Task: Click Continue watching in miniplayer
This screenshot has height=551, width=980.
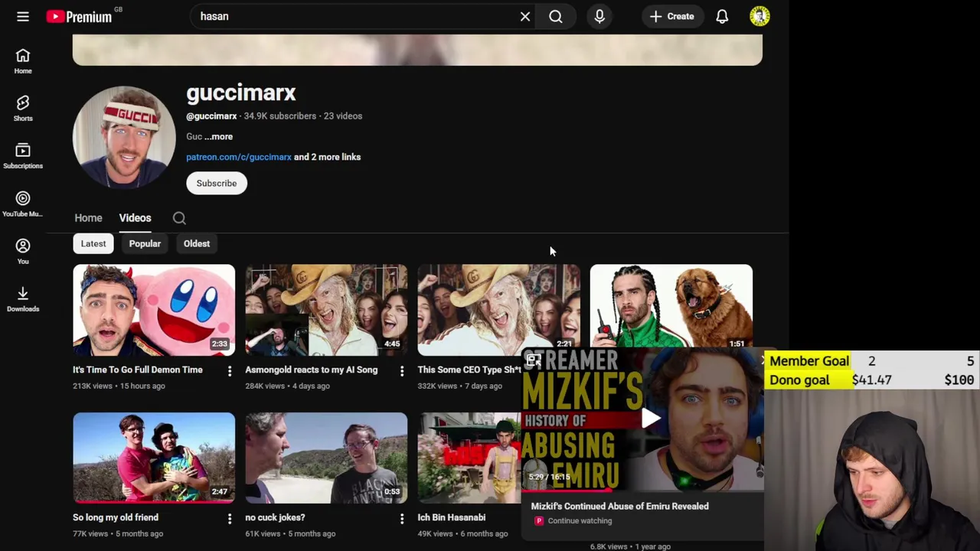Action: point(580,521)
